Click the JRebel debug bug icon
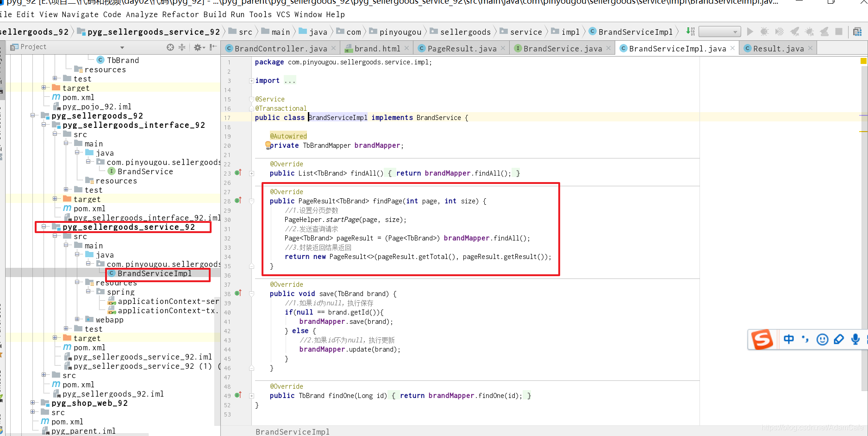868x436 pixels. click(809, 32)
